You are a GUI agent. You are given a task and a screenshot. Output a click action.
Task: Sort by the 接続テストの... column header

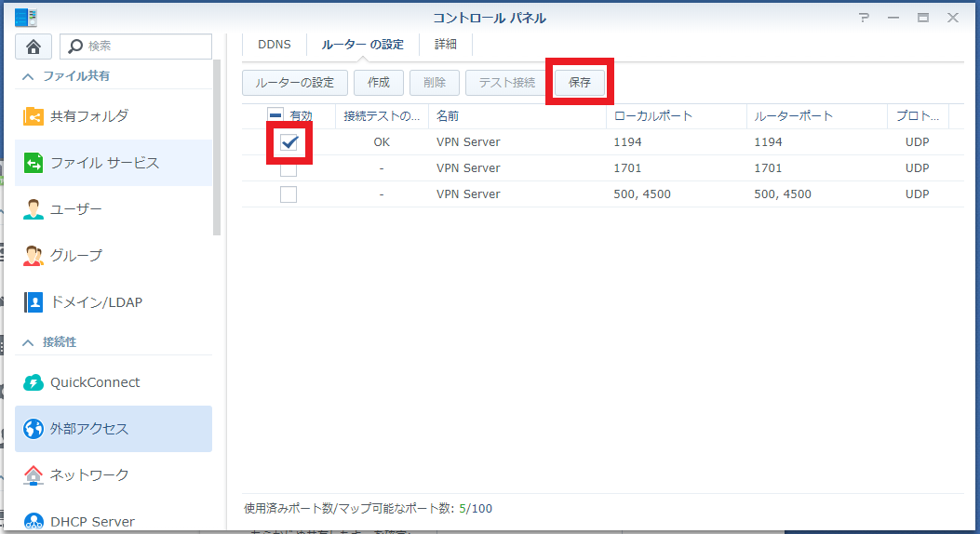pyautogui.click(x=382, y=116)
